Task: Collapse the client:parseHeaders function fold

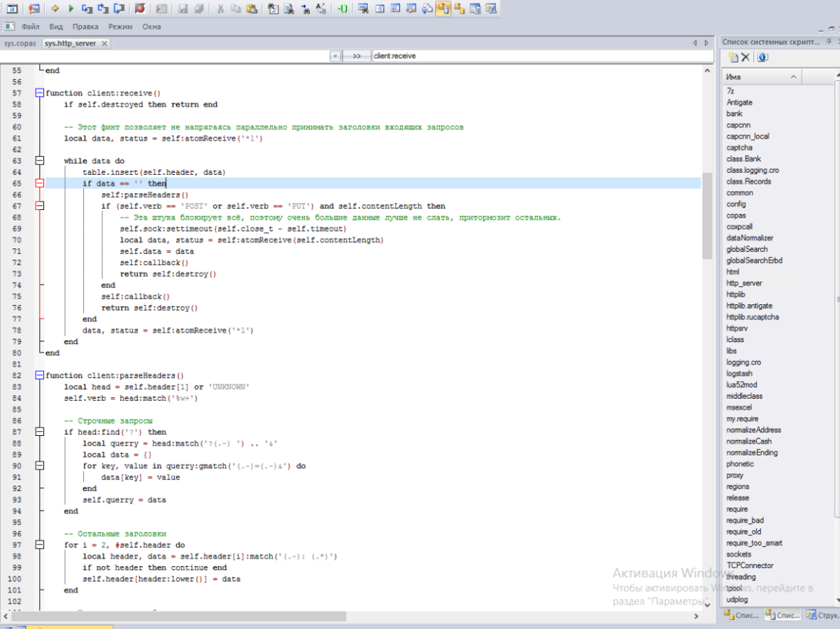Action: pyautogui.click(x=40, y=376)
